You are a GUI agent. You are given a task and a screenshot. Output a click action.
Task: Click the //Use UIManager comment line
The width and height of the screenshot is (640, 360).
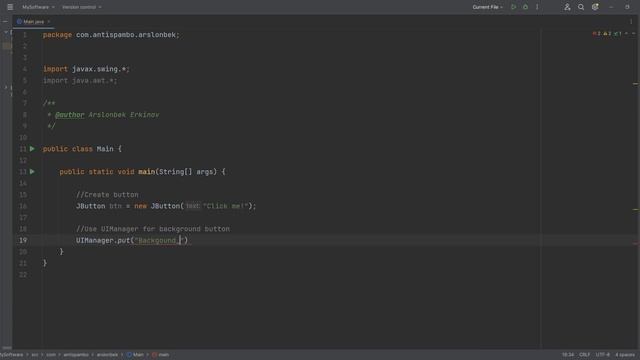coord(153,229)
